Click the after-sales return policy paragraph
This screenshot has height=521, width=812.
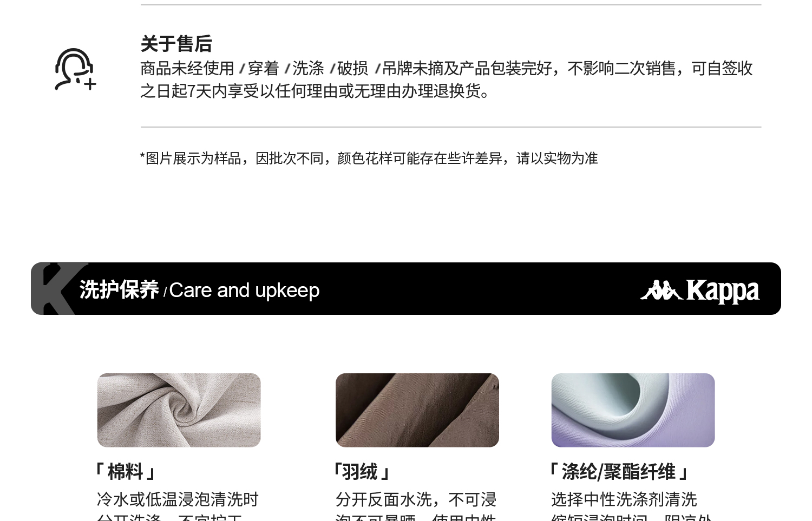[x=447, y=80]
